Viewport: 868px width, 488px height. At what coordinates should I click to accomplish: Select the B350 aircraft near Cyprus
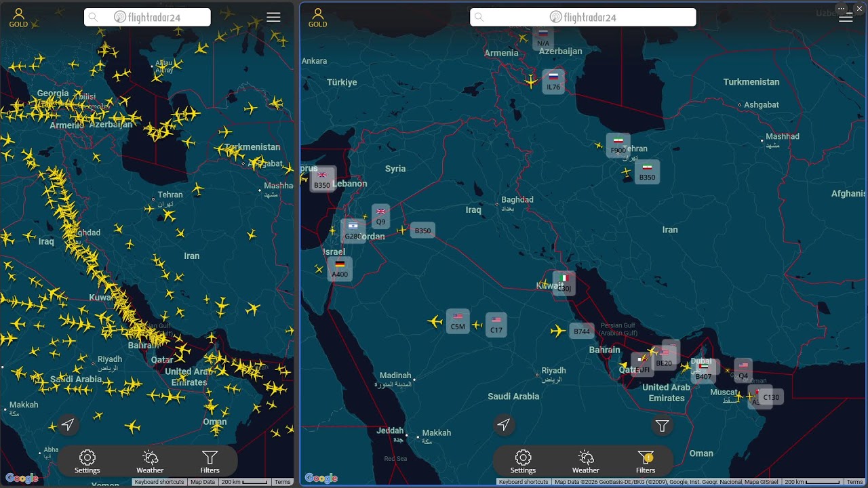pyautogui.click(x=322, y=180)
